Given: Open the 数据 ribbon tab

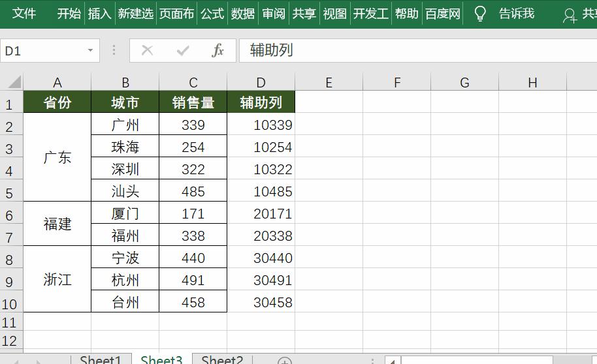Looking at the screenshot, I should 242,14.
